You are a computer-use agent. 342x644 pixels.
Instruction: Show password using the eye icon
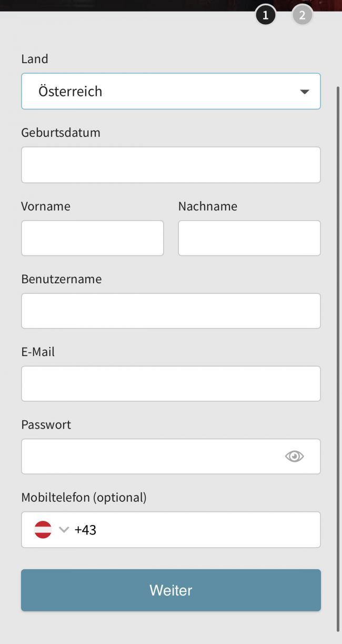tap(294, 457)
